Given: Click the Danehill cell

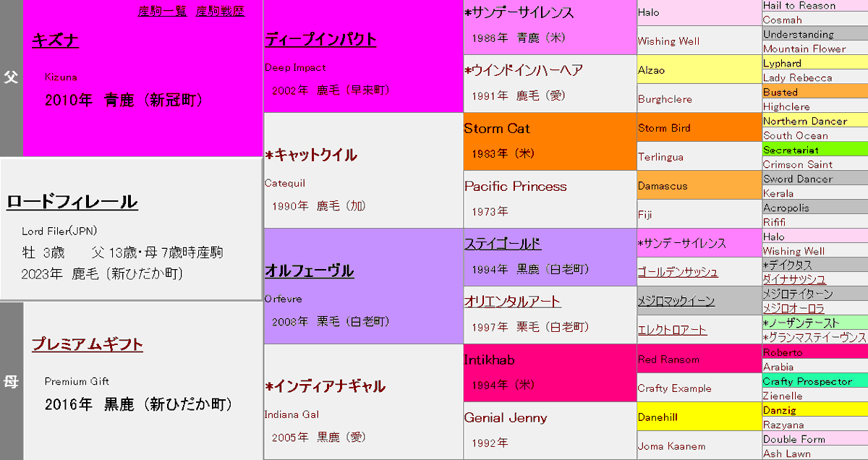Looking at the screenshot, I should pyautogui.click(x=699, y=417).
